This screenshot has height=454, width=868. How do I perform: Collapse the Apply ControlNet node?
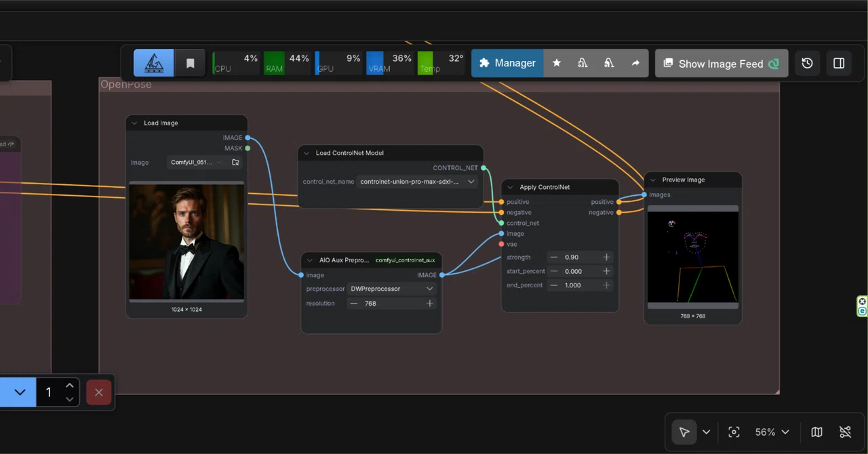click(511, 187)
